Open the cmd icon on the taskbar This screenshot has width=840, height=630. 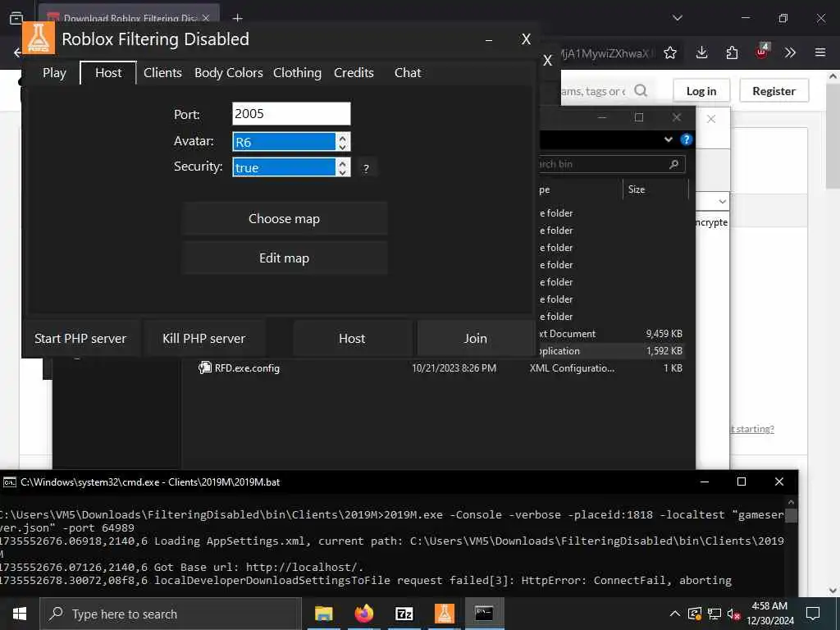[x=484, y=614]
